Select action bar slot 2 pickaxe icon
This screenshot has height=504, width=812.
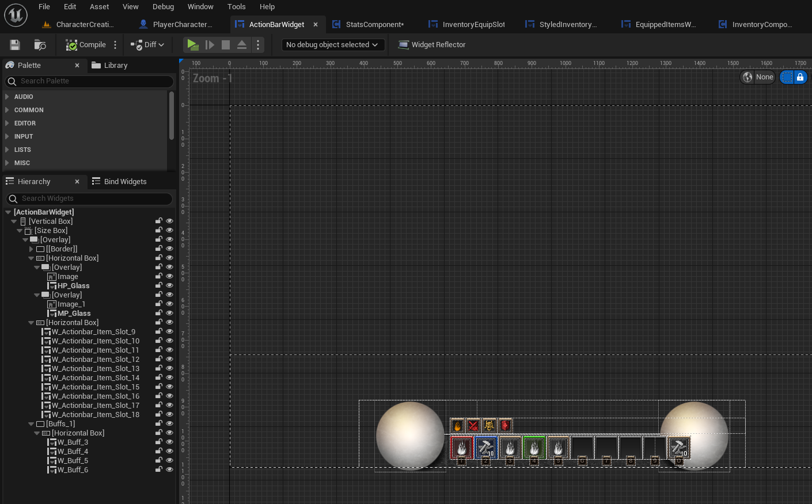(x=485, y=447)
